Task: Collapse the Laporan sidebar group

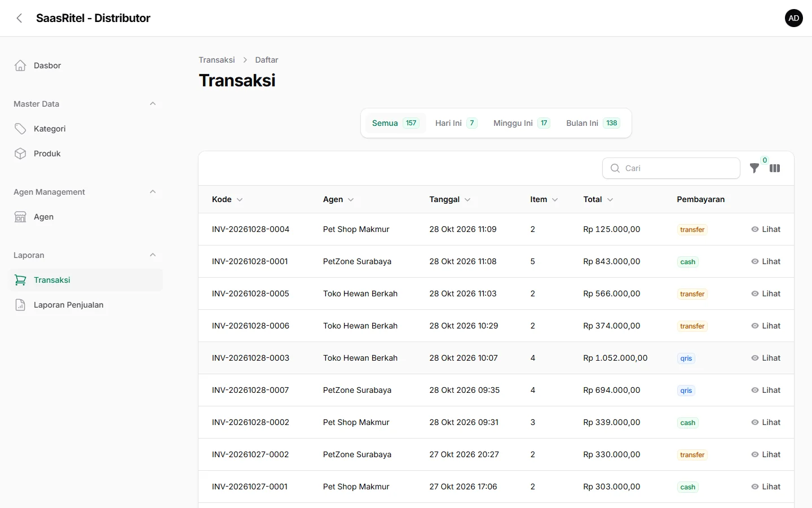Action: tap(153, 255)
